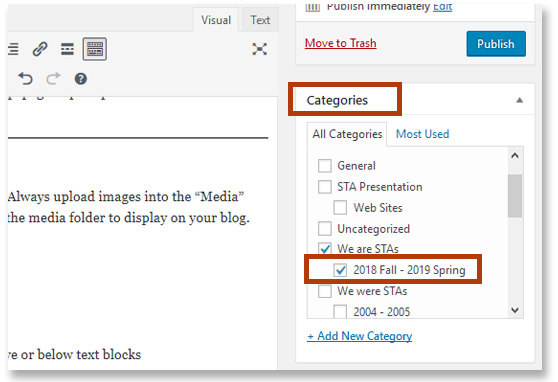Image resolution: width=558 pixels, height=382 pixels.
Task: Collapse the Categories panel arrow
Action: pyautogui.click(x=520, y=100)
